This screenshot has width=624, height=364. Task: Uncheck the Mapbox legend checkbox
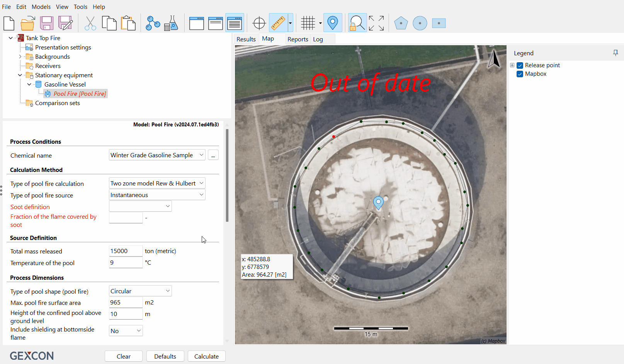pos(520,74)
